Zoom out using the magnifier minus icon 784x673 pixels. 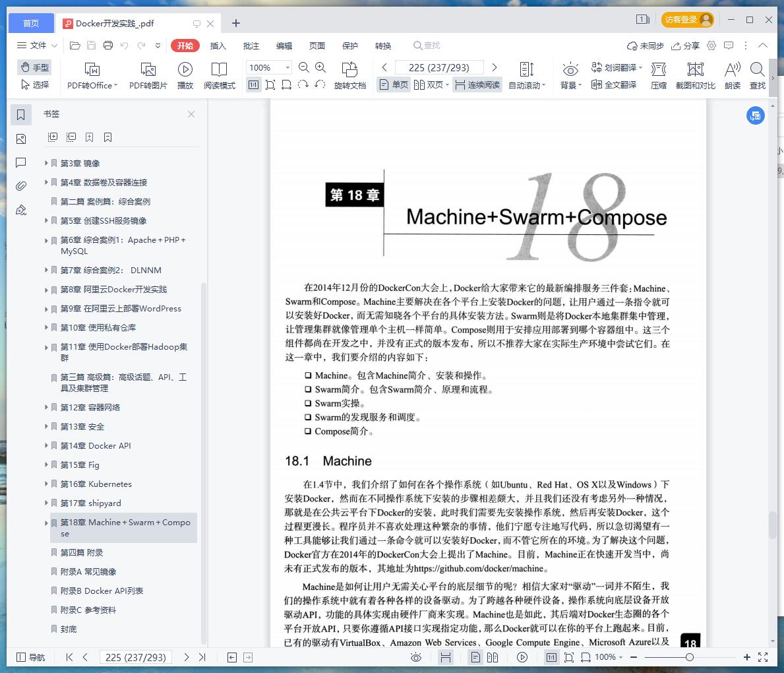tap(303, 67)
